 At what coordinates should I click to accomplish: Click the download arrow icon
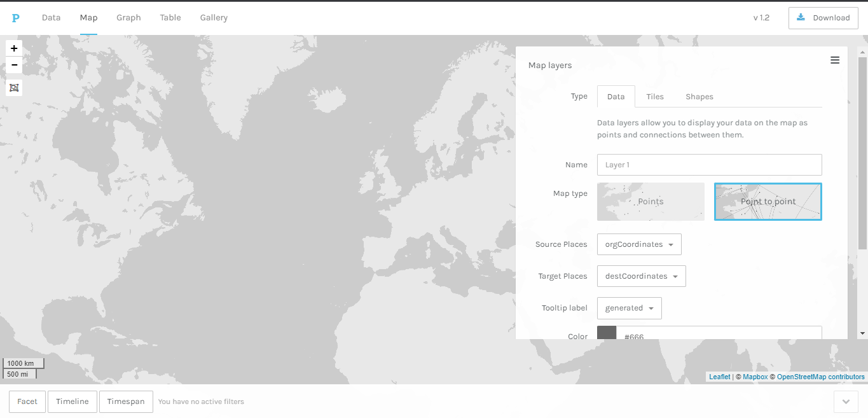point(801,17)
